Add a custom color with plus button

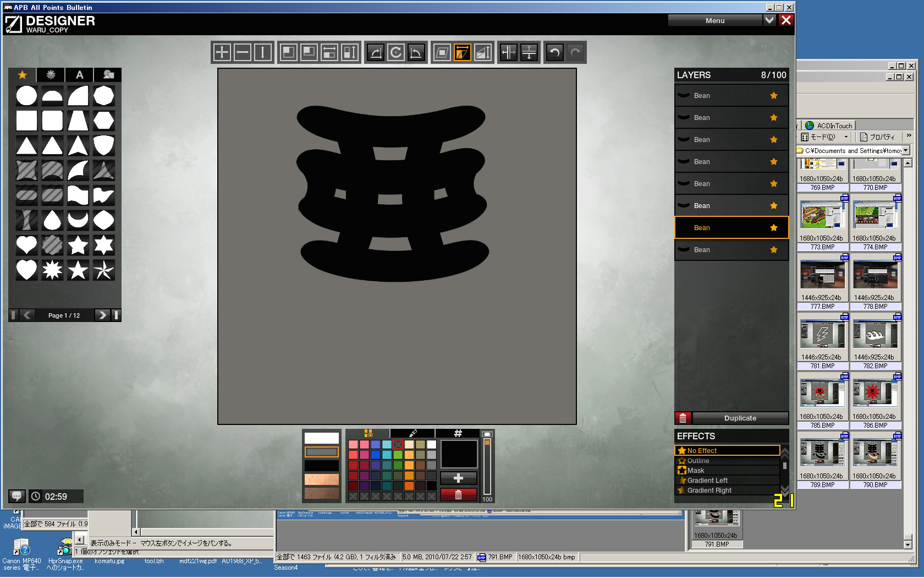pos(459,478)
